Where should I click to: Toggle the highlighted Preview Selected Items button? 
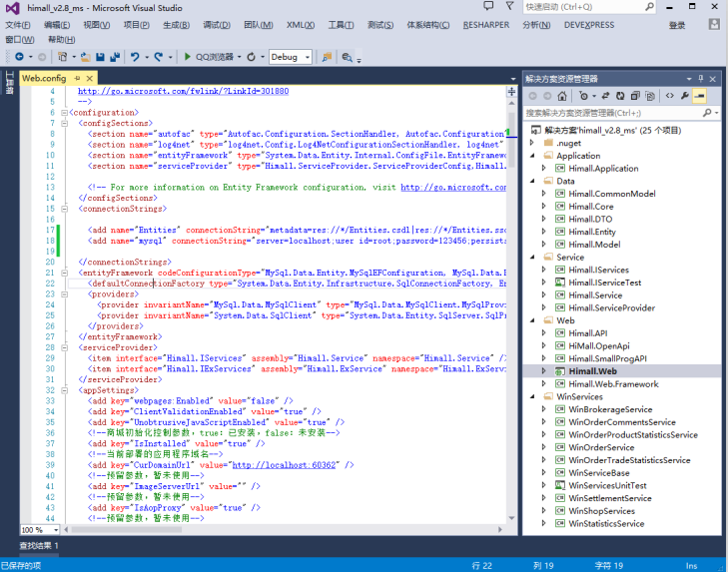700,96
